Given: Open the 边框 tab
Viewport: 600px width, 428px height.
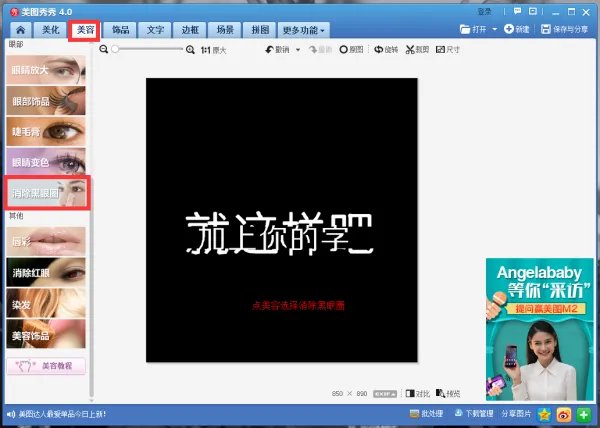Looking at the screenshot, I should point(190,30).
